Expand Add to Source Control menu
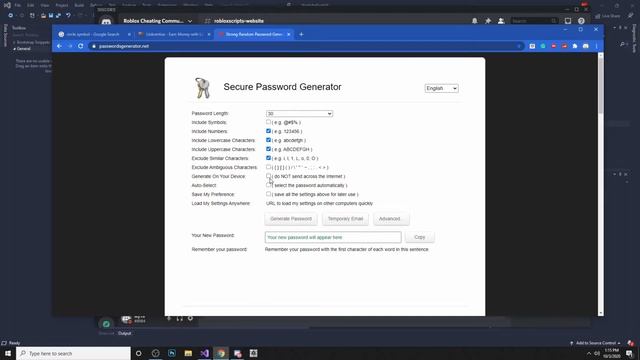 (x=596, y=343)
